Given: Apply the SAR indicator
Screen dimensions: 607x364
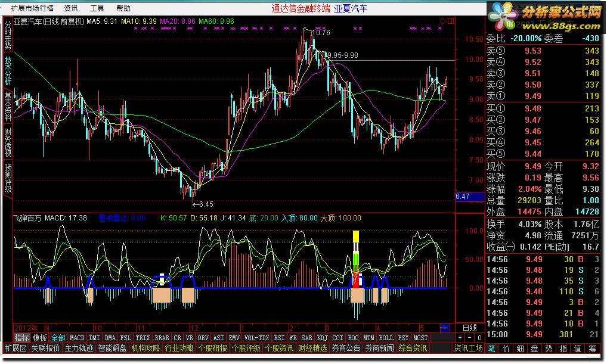Looking at the screenshot, I should [x=306, y=338].
